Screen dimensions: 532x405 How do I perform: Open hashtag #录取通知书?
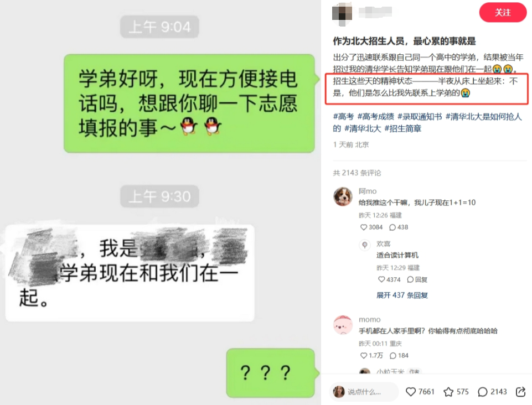pyautogui.click(x=420, y=117)
